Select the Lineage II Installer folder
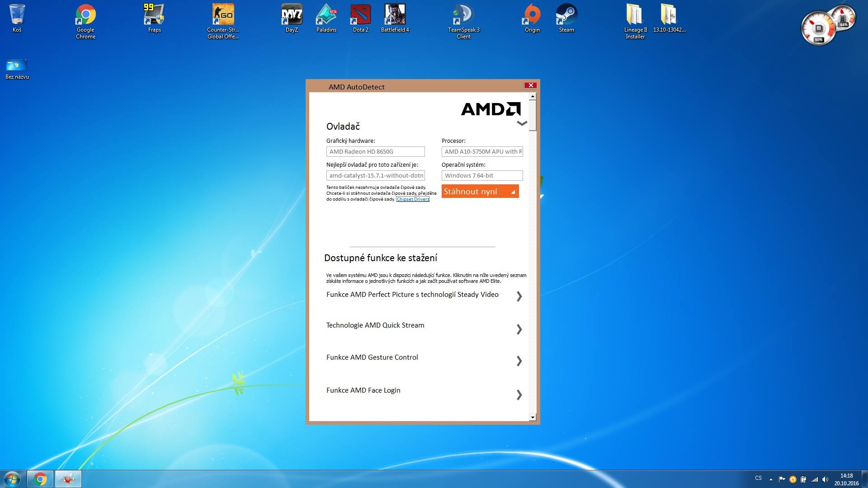Screen dimensions: 868x488 click(635, 21)
